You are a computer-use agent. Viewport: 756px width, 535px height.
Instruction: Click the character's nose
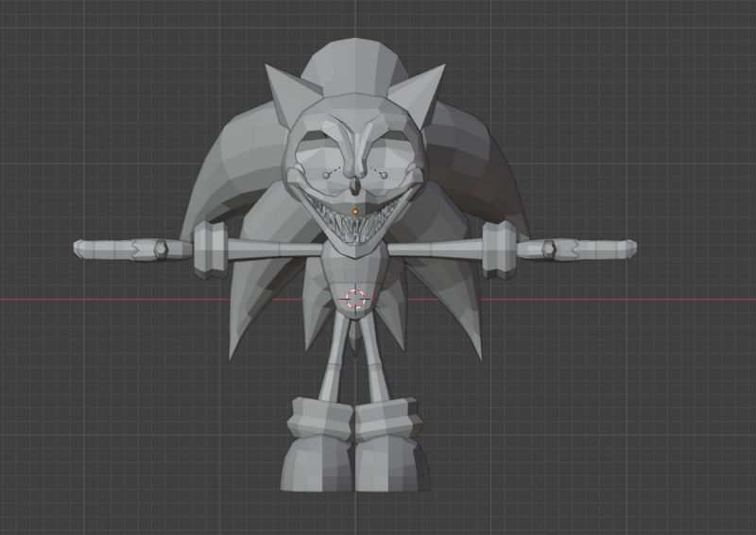tap(356, 185)
